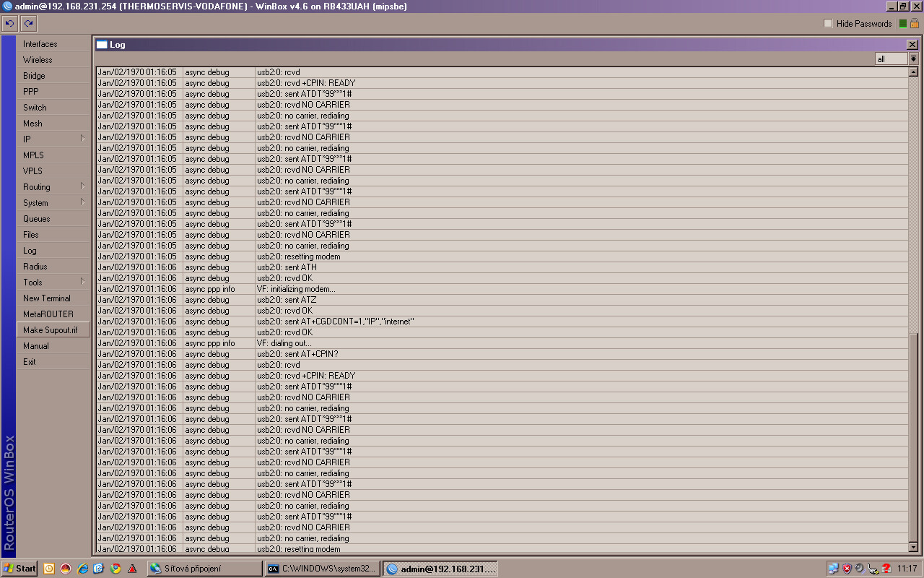Expand the Routing submenu
This screenshot has height=578, width=924.
(x=53, y=187)
